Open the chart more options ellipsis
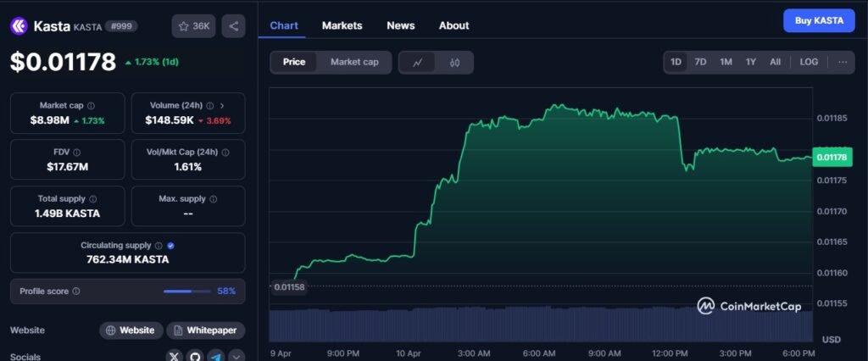 coord(843,62)
